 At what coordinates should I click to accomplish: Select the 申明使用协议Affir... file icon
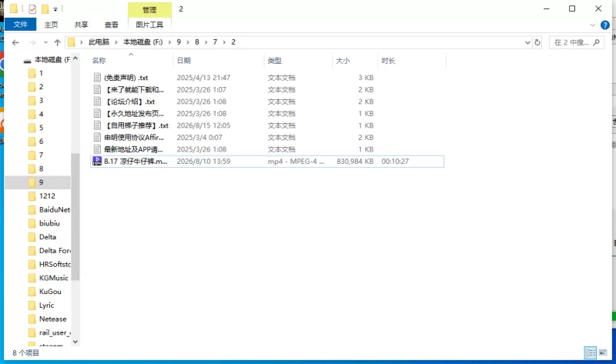click(97, 138)
